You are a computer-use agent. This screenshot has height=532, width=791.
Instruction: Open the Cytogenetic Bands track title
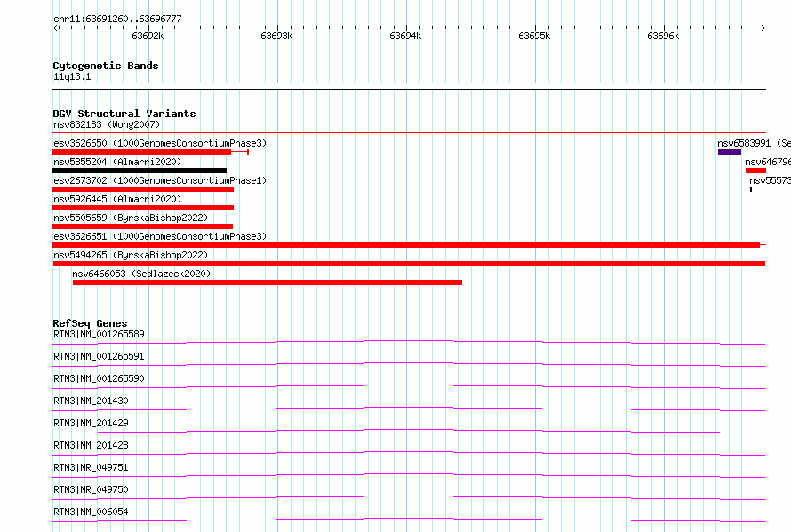[x=106, y=66]
